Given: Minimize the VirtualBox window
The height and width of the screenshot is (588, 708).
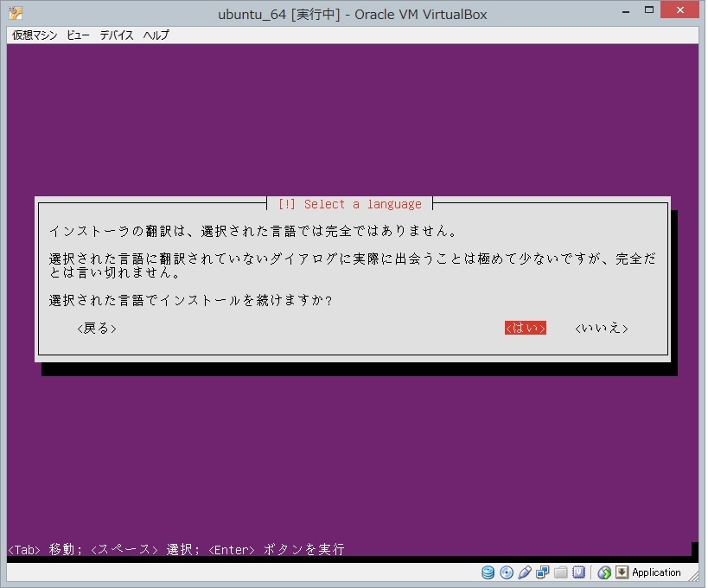Looking at the screenshot, I should (x=626, y=11).
